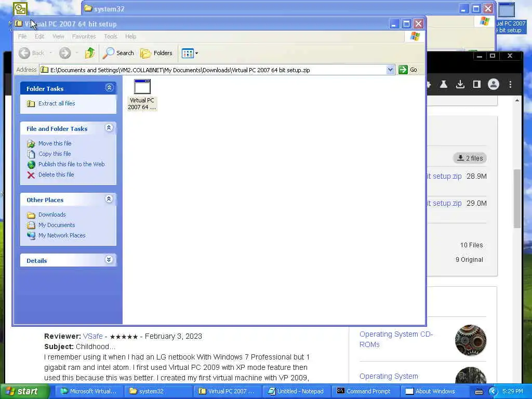Open the File menu
The image size is (532, 399).
click(x=22, y=36)
